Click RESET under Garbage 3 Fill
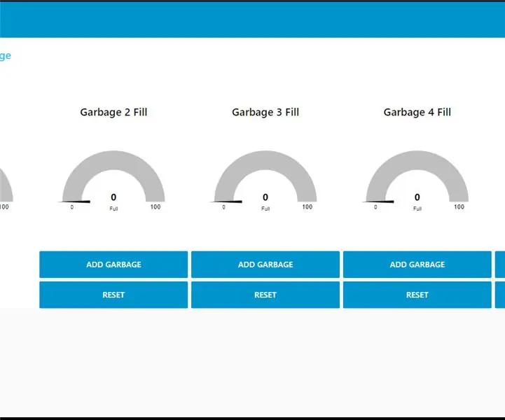The image size is (505, 420). point(265,295)
